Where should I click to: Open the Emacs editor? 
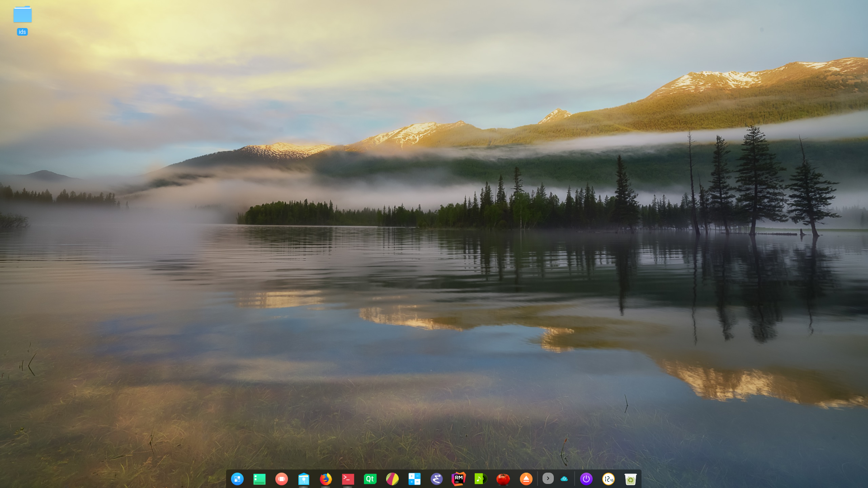pos(436,479)
